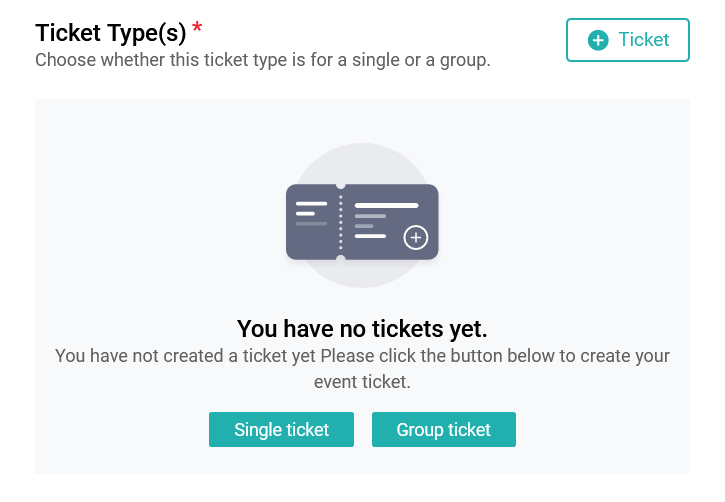The height and width of the screenshot is (502, 725).
Task: Click the "event ticket." text line
Action: [x=362, y=382]
